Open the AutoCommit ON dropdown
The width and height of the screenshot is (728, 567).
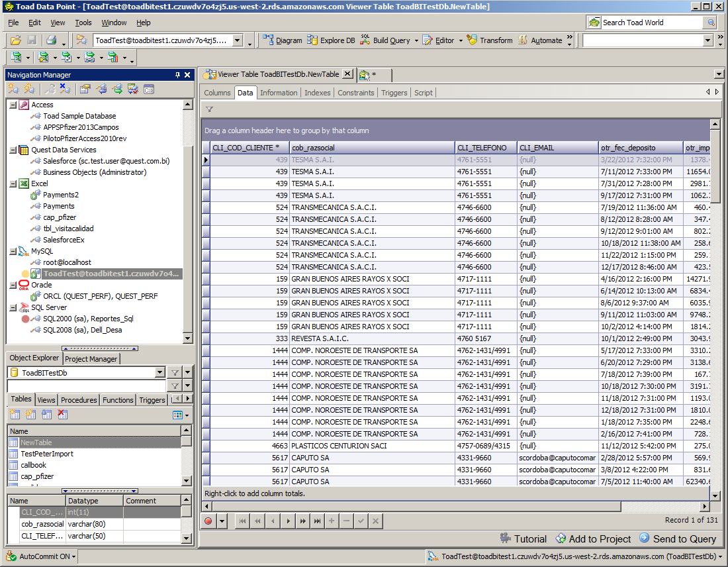coord(74,556)
